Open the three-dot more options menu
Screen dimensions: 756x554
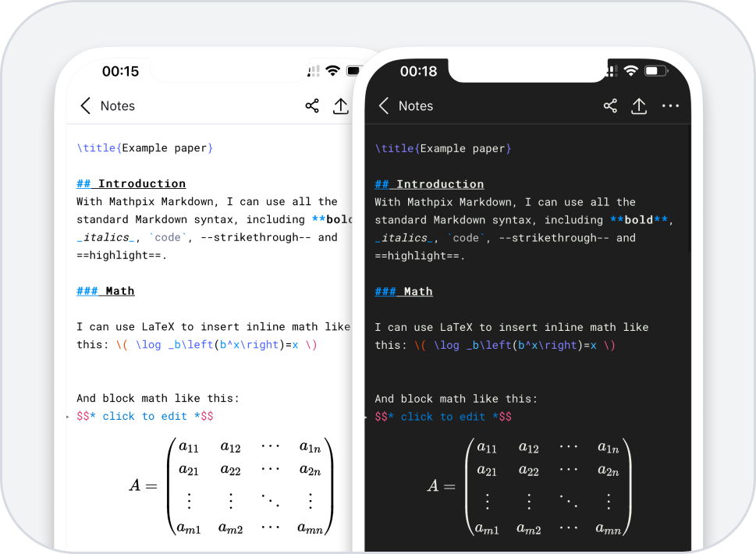click(670, 105)
